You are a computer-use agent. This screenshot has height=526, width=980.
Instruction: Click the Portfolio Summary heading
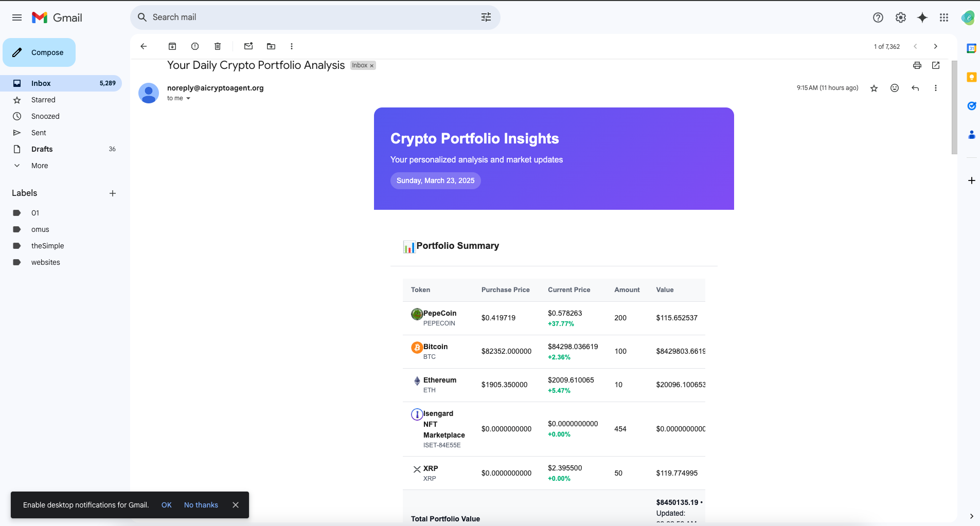click(x=457, y=246)
